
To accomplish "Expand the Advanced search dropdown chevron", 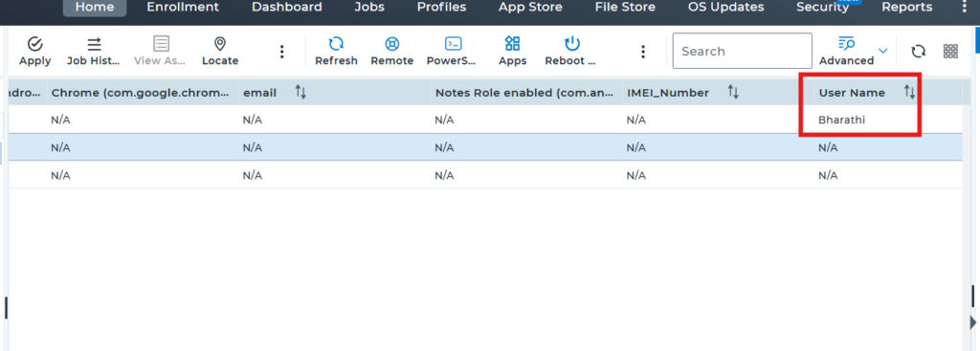I will click(x=882, y=51).
